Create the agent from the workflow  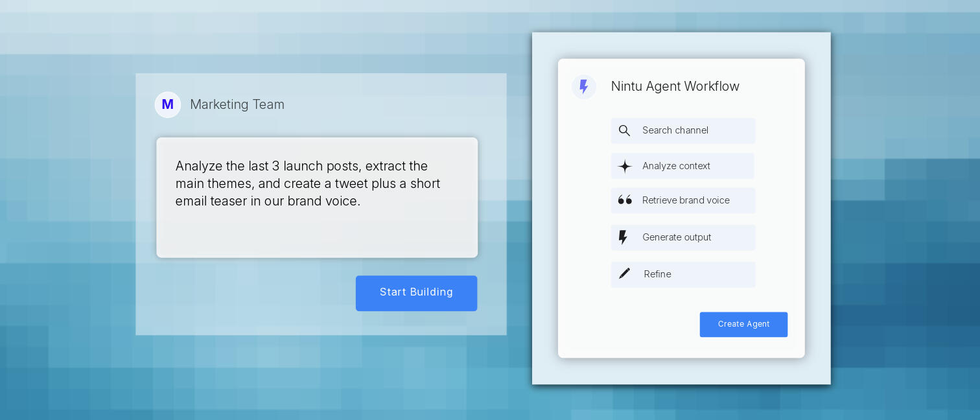click(743, 324)
